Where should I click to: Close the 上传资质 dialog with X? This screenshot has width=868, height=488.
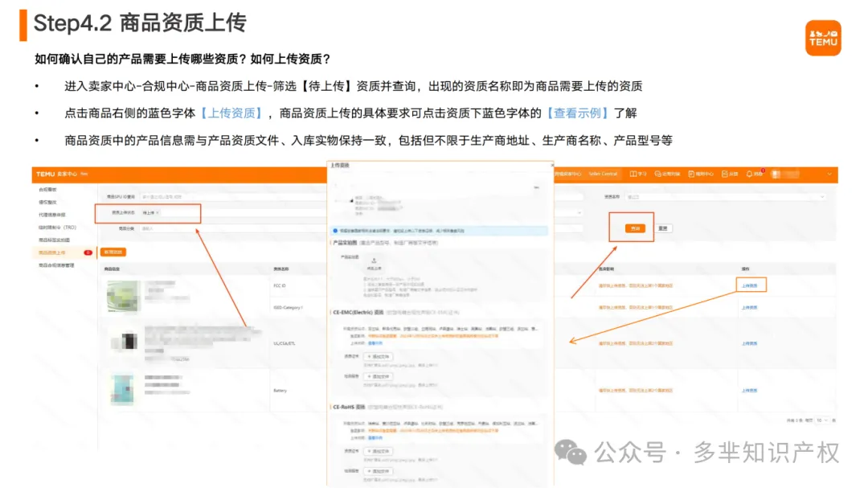click(551, 165)
